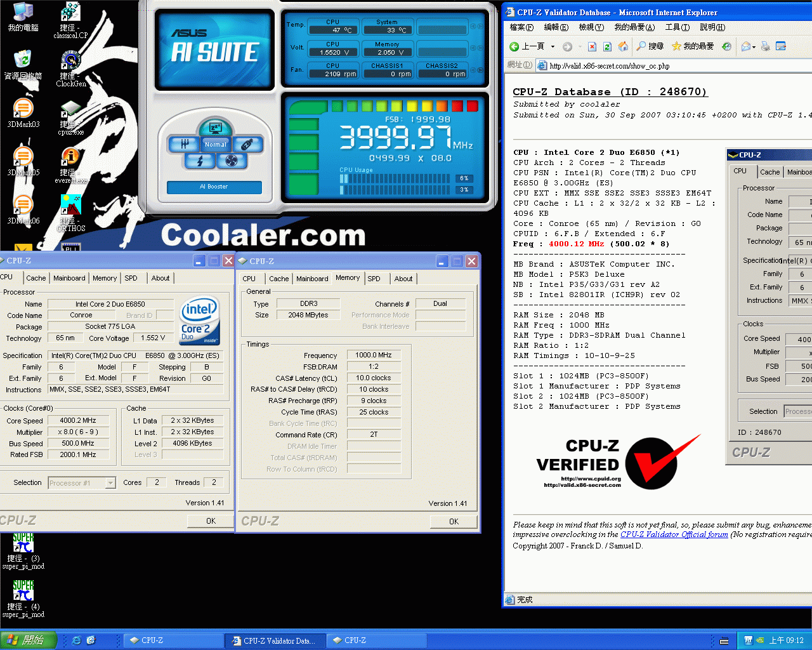Open the IE Help menu (說明)
Viewport: 812px width, 650px height.
712,27
